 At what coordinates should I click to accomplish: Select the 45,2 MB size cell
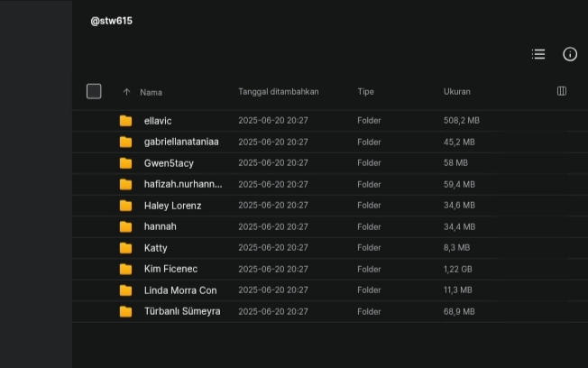pos(459,143)
